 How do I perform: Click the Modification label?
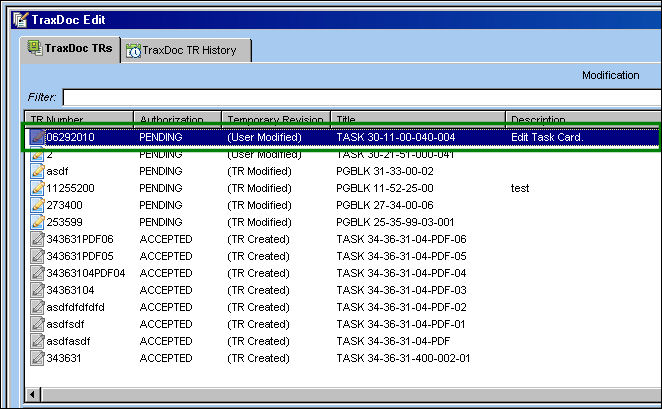[x=610, y=75]
